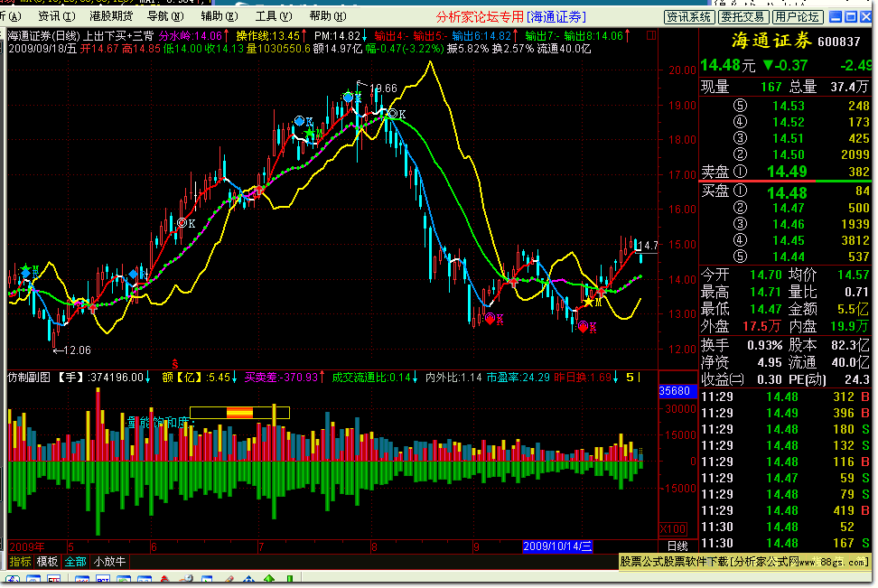This screenshot has height=588, width=878.
Task: Click the 12.06 low price label
Action: (78, 350)
